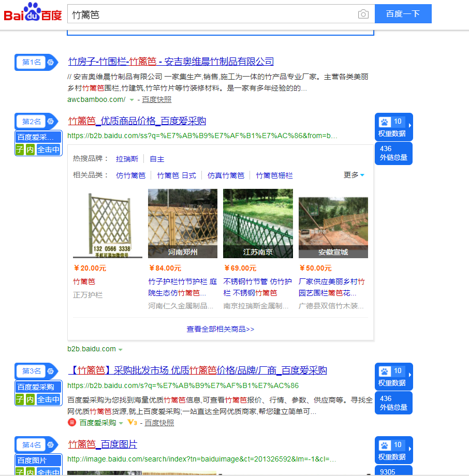
Task: Click the 子 tag under 第3名
Action: click(20, 399)
